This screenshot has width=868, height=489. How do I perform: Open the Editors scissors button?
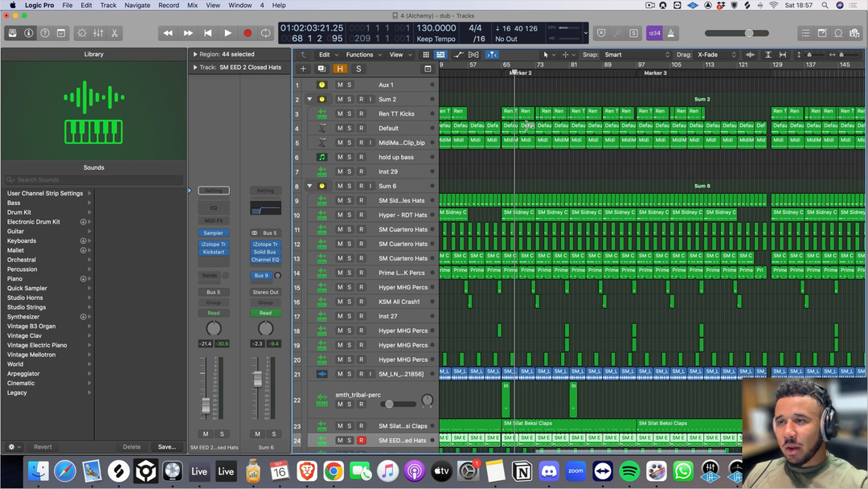click(115, 33)
